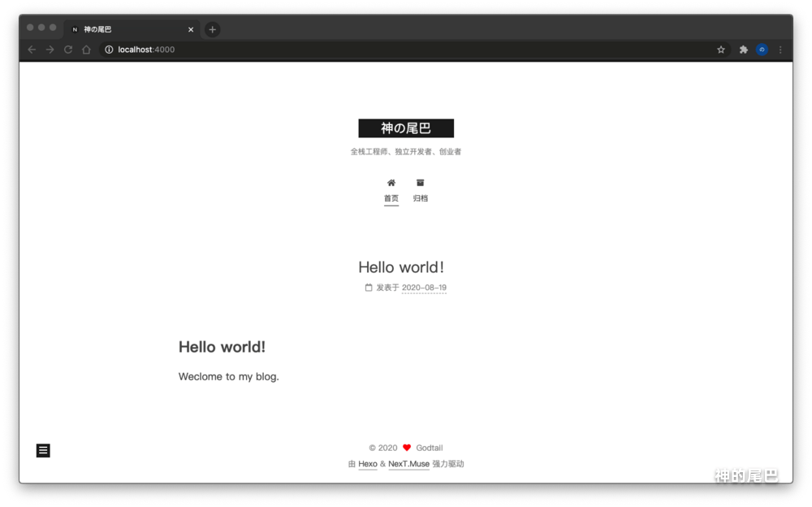Click the browser forward arrow button

point(50,50)
